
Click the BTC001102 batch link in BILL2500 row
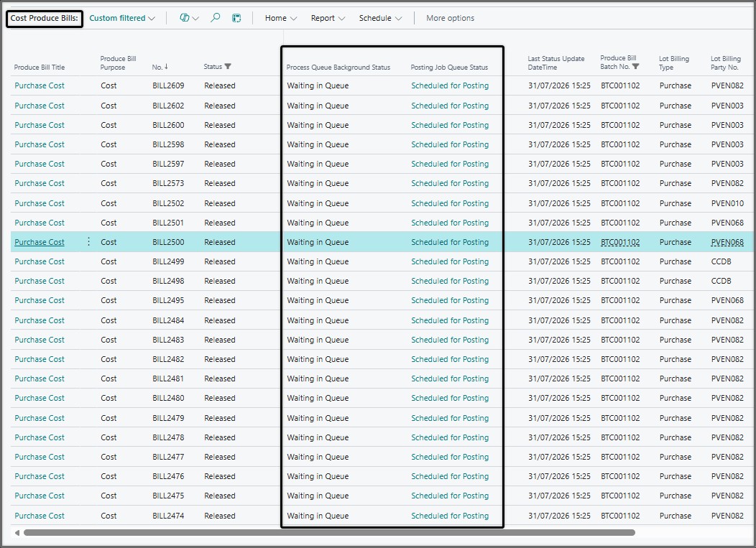[620, 243]
